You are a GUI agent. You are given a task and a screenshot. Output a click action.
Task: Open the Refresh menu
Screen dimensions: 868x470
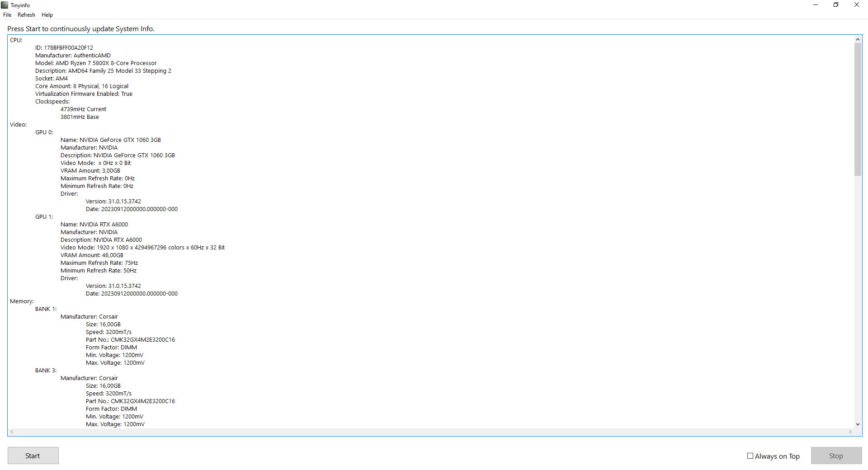pos(26,15)
